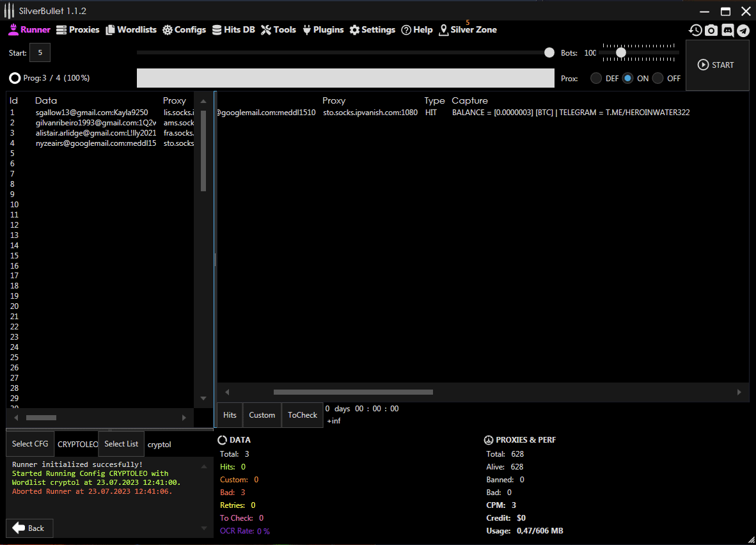The width and height of the screenshot is (756, 545).
Task: Switch to the Custom results tab
Action: click(262, 415)
